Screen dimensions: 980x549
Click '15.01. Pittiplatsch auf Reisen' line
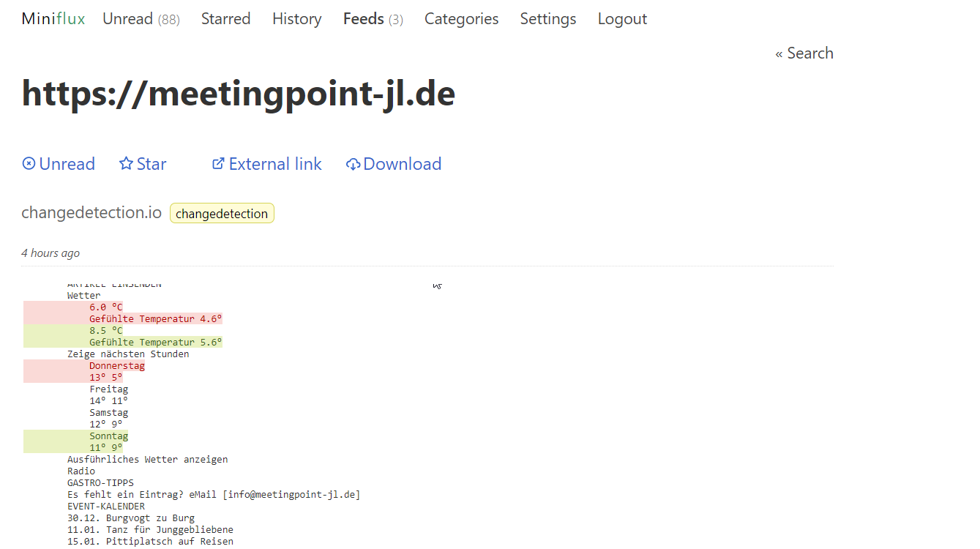click(151, 542)
